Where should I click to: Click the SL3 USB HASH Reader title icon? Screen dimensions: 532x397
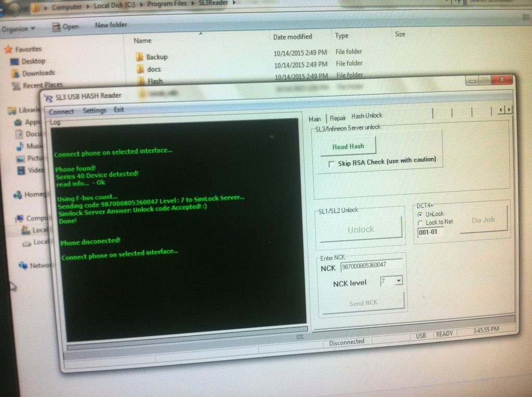coord(49,97)
